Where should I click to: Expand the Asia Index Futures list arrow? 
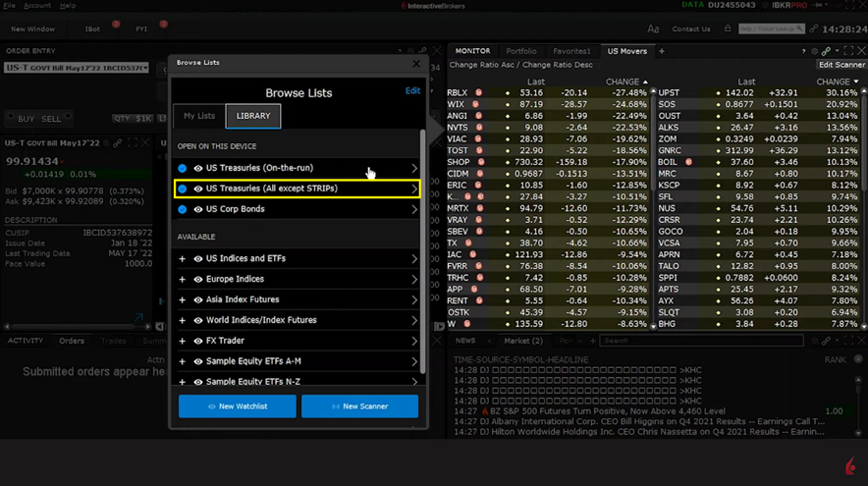(x=413, y=299)
